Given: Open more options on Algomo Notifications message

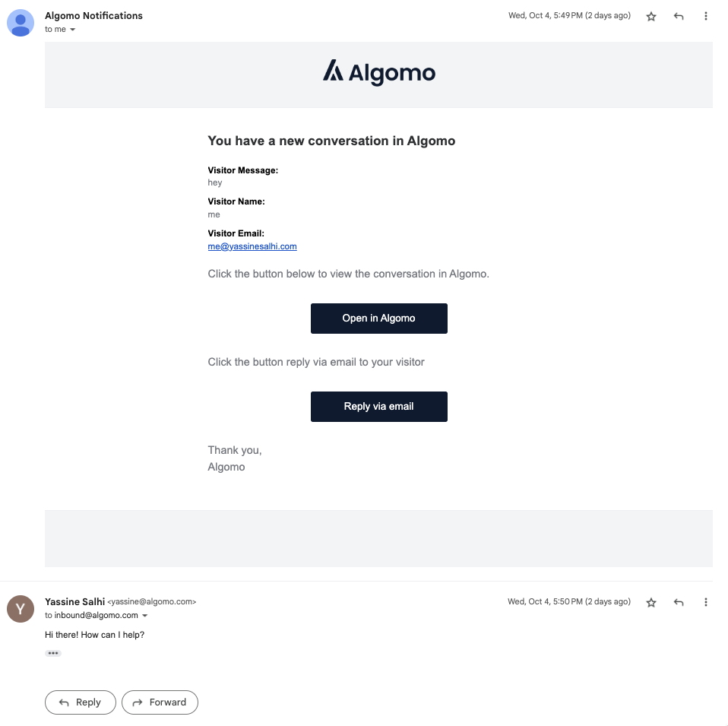Looking at the screenshot, I should 706,16.
